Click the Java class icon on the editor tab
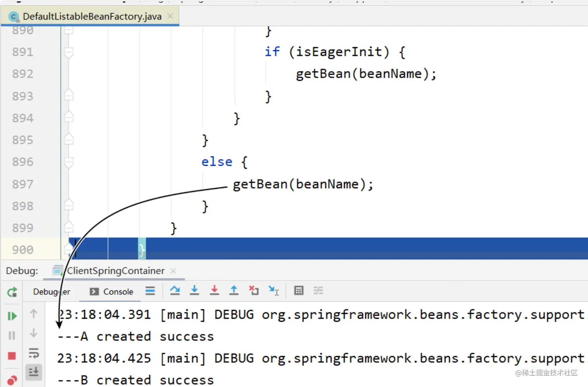Screen dimensions: 588x387 click(x=14, y=17)
